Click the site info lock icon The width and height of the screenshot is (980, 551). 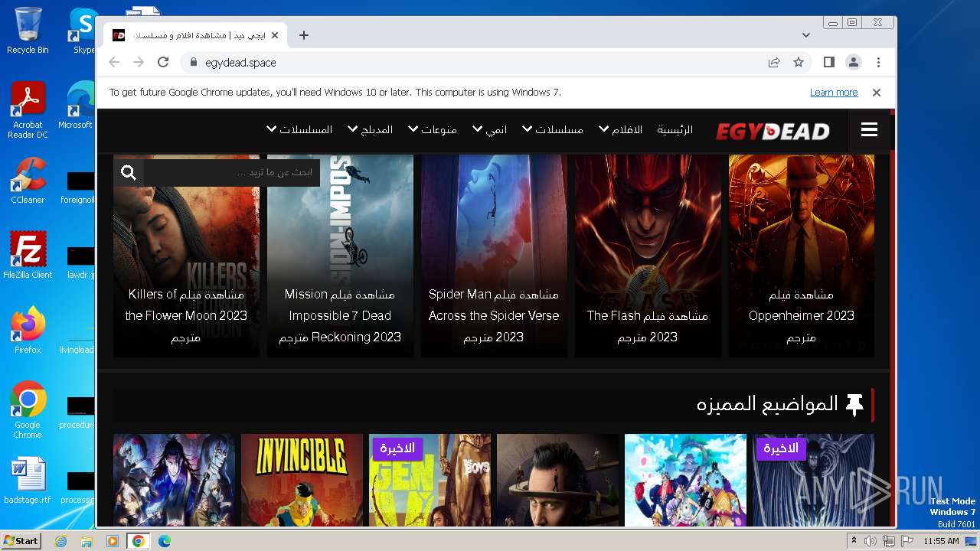(193, 62)
